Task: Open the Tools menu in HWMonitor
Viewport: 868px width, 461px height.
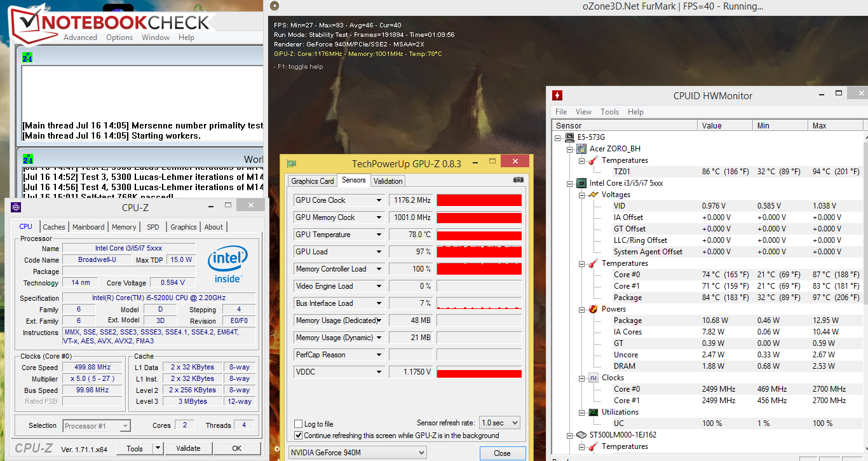Action: click(609, 112)
